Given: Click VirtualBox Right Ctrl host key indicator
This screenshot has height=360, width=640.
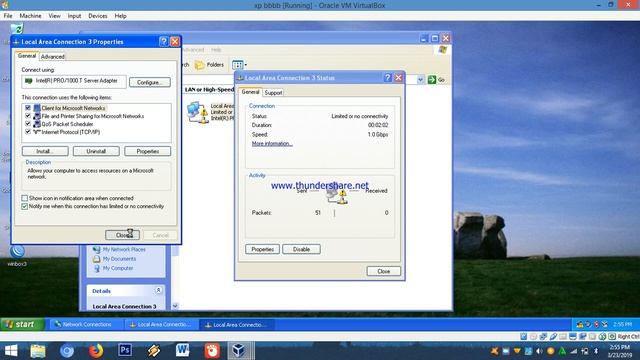Looking at the screenshot, I should pyautogui.click(x=628, y=336).
